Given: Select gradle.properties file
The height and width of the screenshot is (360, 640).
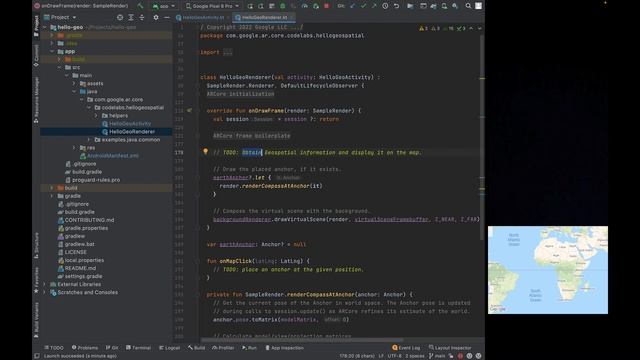Looking at the screenshot, I should 86,228.
